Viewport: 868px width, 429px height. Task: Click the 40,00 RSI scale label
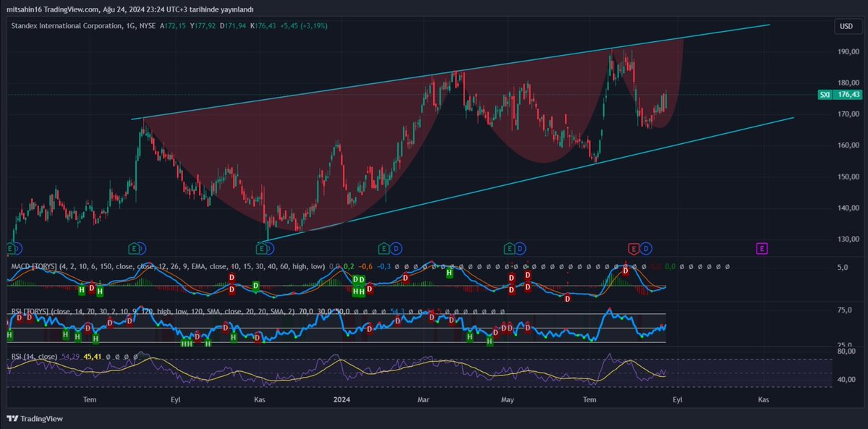(x=846, y=380)
